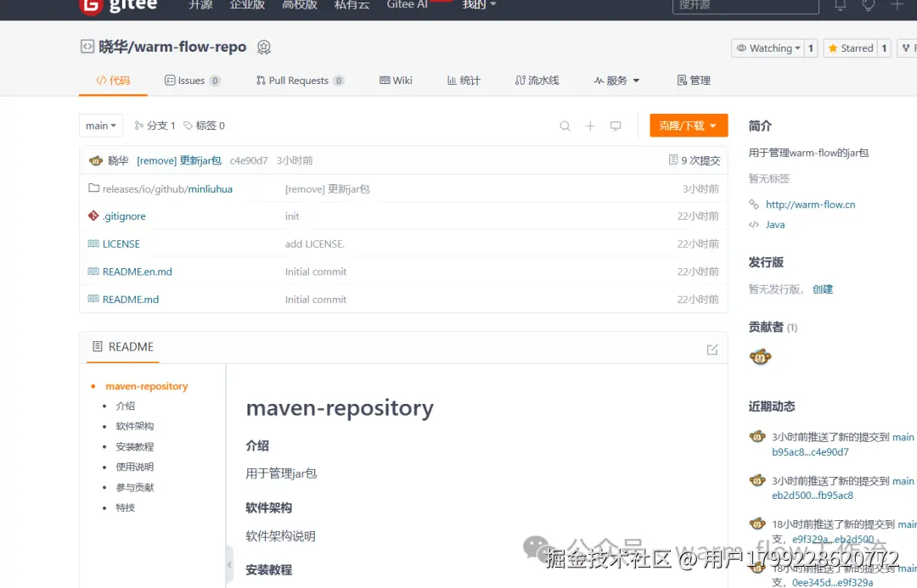
Task: Open the Pull Requests tab
Action: pyautogui.click(x=300, y=81)
